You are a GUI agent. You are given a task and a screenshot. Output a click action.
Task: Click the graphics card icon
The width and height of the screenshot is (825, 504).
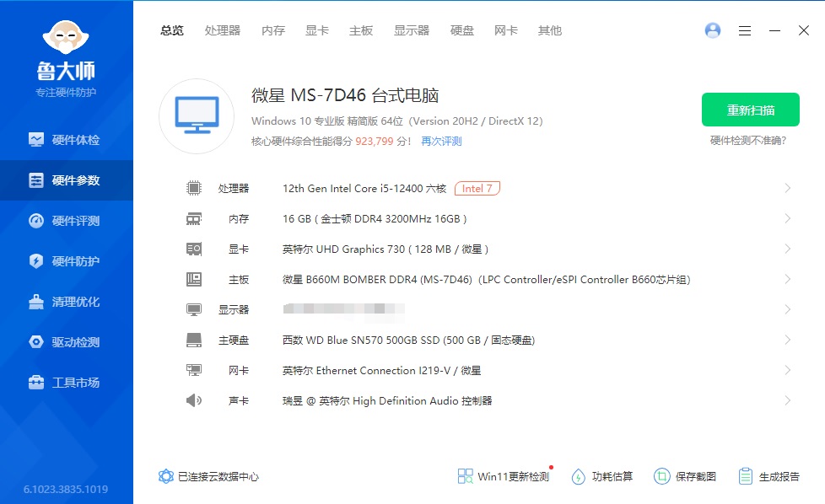(194, 249)
